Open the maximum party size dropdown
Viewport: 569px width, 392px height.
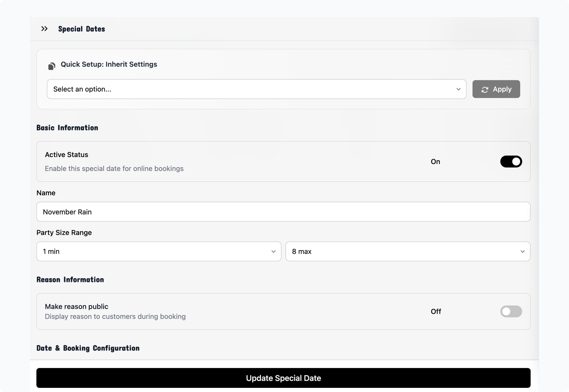click(x=407, y=251)
